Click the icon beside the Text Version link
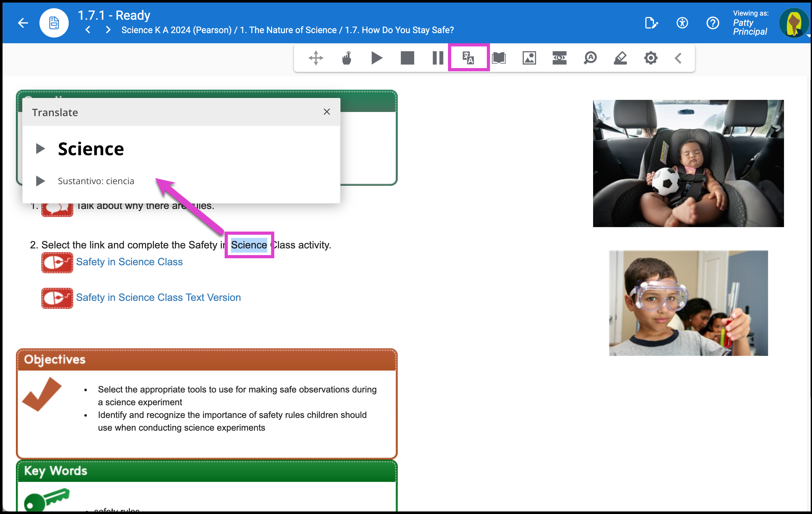812x514 pixels. [57, 298]
